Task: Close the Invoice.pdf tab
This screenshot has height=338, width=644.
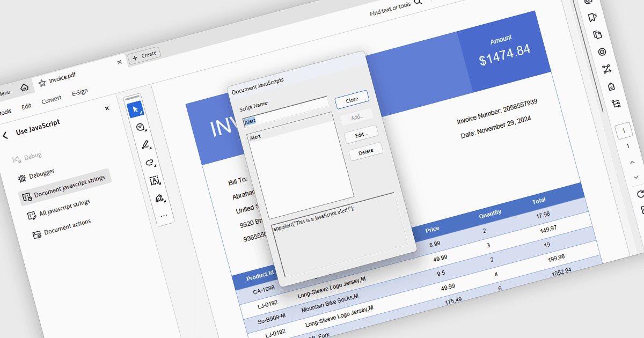Action: tap(119, 63)
